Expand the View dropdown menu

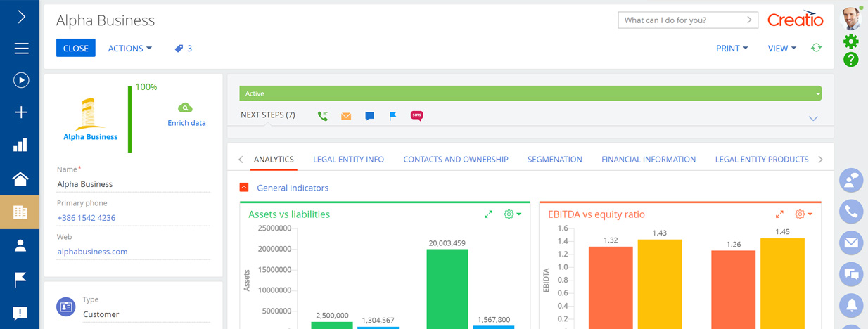781,49
